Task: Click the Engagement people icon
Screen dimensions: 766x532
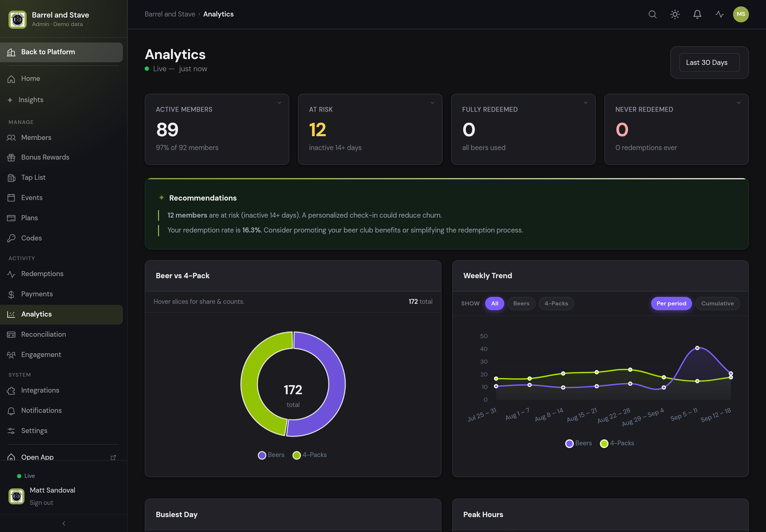Action: [11, 355]
